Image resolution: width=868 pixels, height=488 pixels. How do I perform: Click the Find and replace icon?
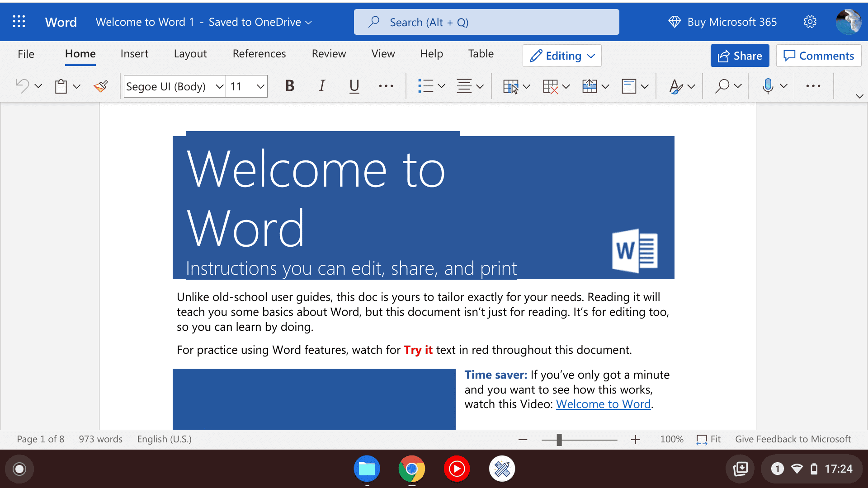click(722, 86)
